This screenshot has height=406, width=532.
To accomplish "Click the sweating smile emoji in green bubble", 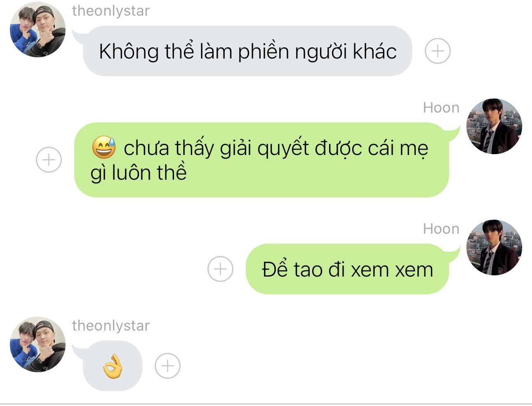I will pos(104,147).
